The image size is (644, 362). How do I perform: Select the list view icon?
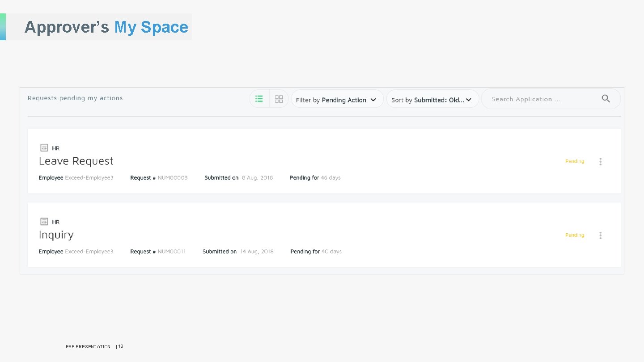pos(258,99)
